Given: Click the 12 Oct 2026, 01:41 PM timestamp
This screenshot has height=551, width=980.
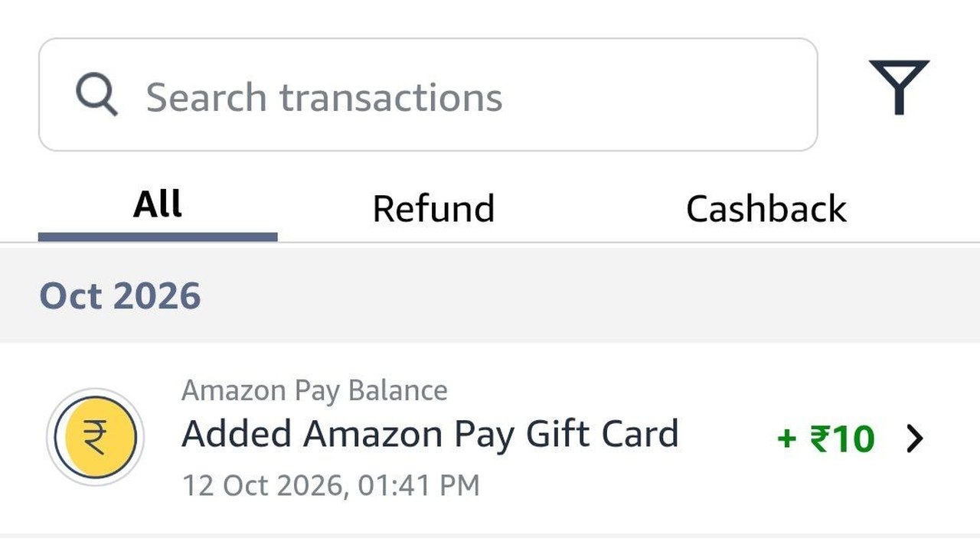Looking at the screenshot, I should click(x=331, y=485).
